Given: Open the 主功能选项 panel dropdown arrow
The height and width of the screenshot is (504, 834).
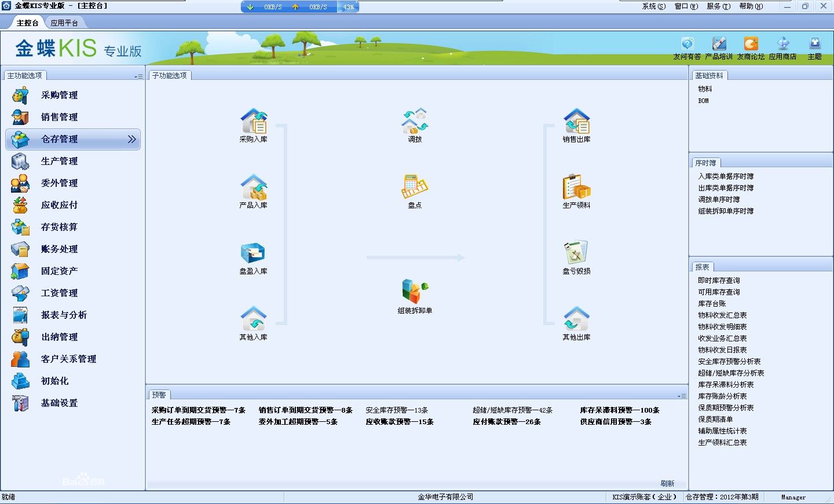Looking at the screenshot, I should point(138,76).
